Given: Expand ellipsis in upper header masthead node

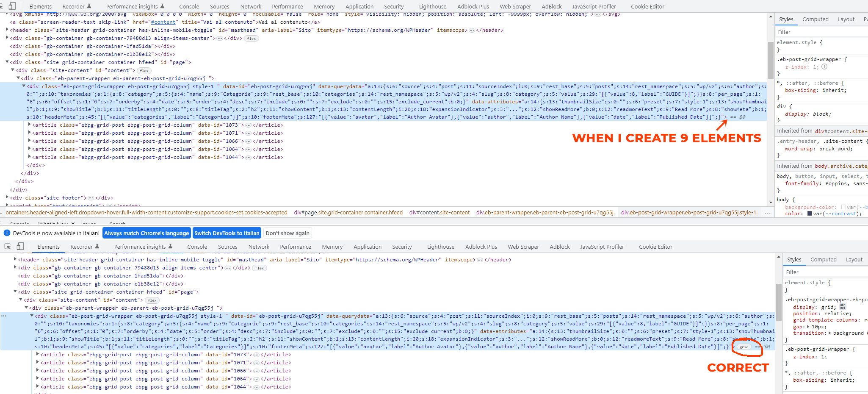Looking at the screenshot, I should (472, 30).
